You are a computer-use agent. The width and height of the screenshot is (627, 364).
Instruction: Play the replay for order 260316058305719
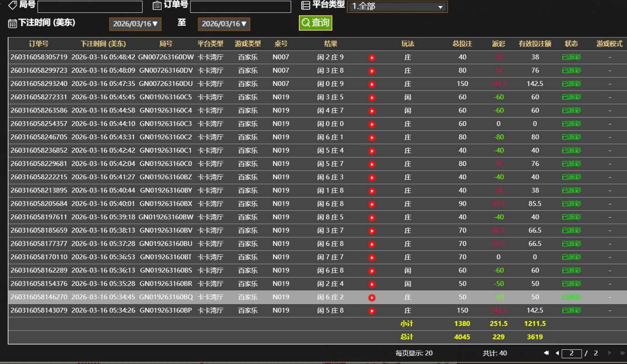coord(372,57)
